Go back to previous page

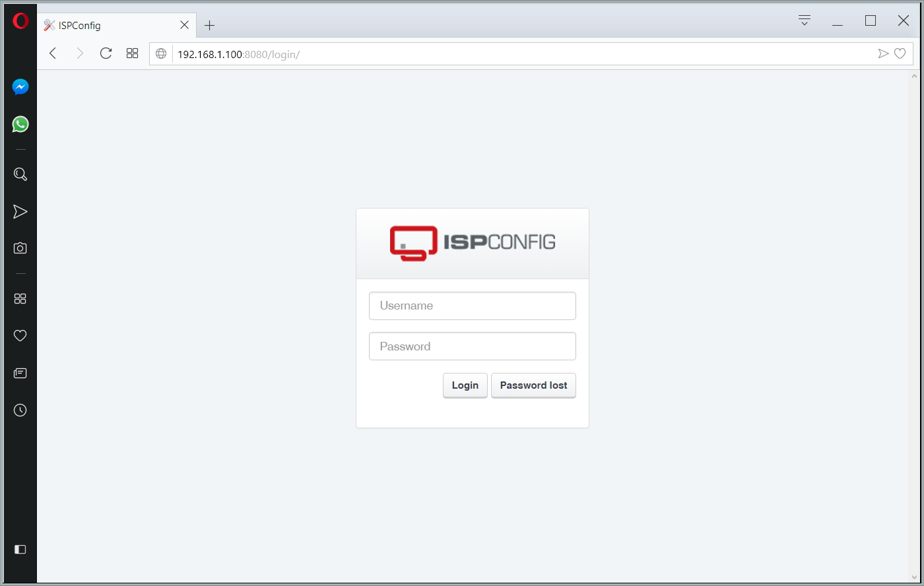pyautogui.click(x=53, y=53)
